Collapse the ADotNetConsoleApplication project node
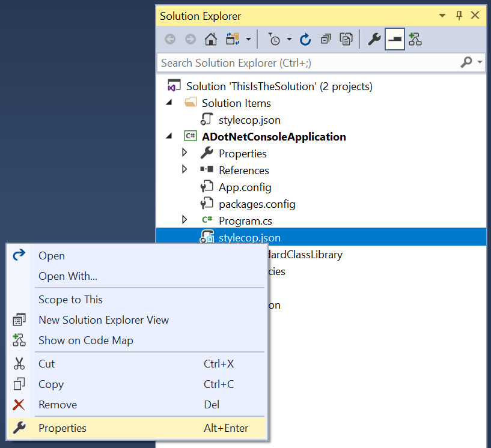 169,136
